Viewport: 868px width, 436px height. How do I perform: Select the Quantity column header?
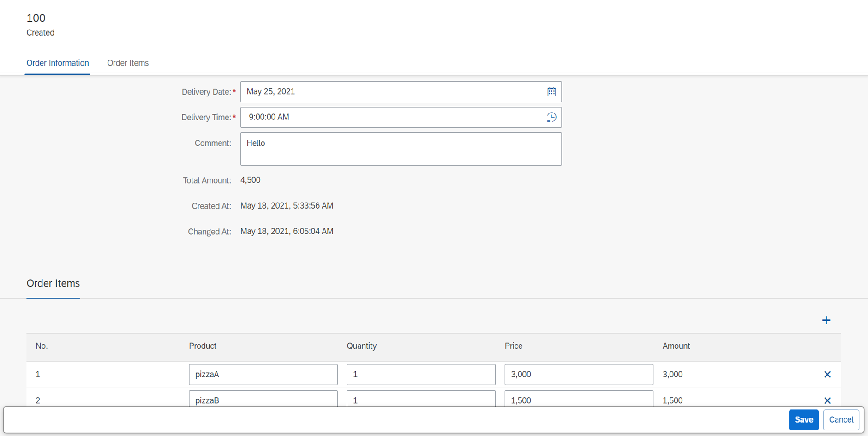[x=362, y=346]
